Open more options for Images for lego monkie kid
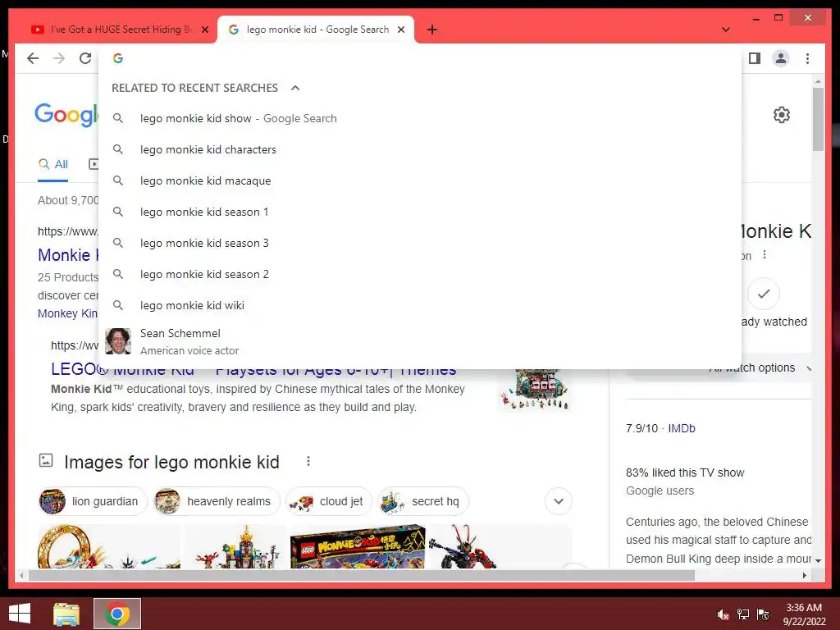The image size is (840, 630). (x=308, y=461)
